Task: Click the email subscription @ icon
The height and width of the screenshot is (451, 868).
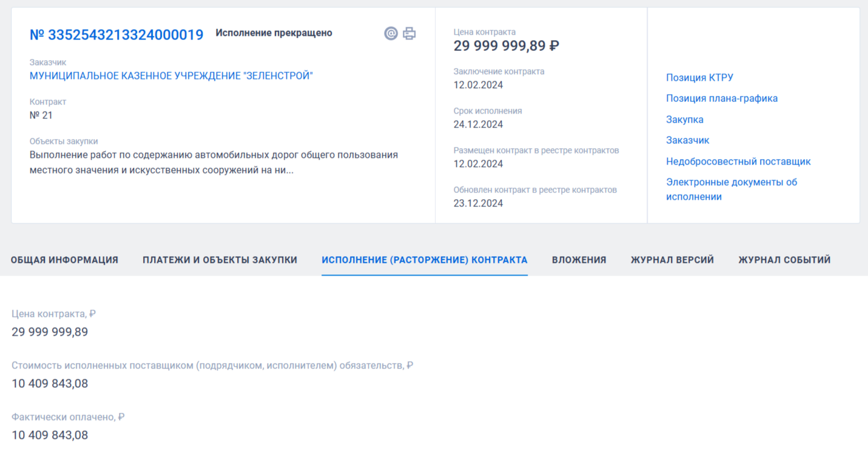Action: point(391,33)
